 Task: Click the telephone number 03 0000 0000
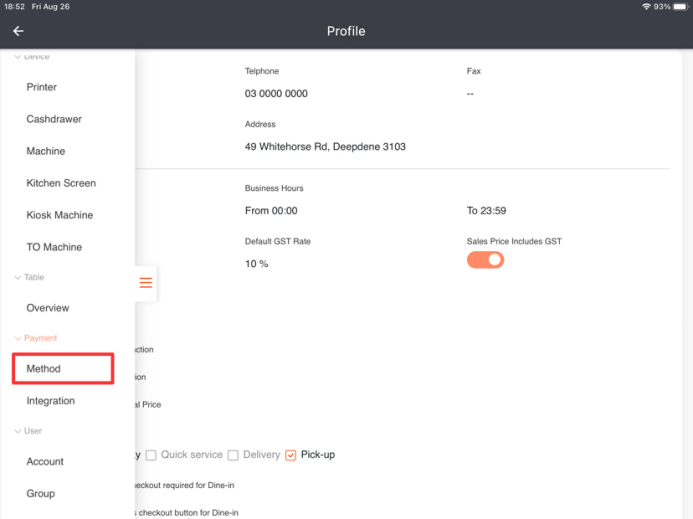click(x=276, y=94)
